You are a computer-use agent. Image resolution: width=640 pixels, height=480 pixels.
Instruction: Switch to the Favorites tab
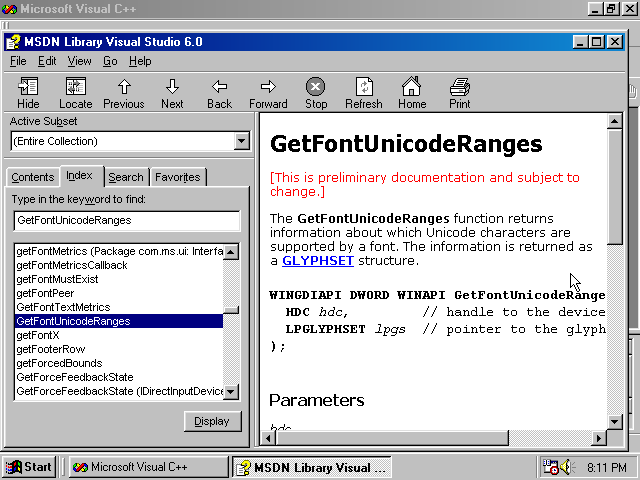[x=177, y=177]
